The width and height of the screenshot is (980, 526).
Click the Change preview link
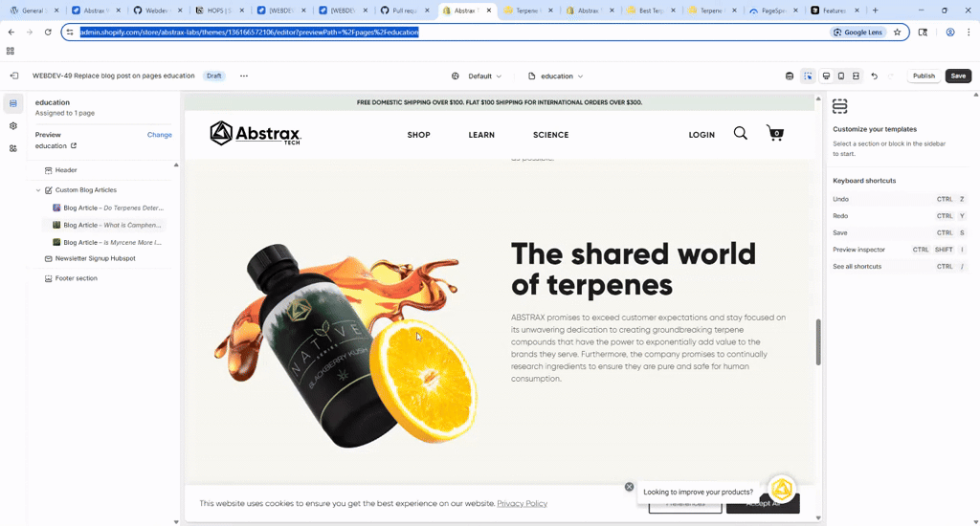point(160,135)
